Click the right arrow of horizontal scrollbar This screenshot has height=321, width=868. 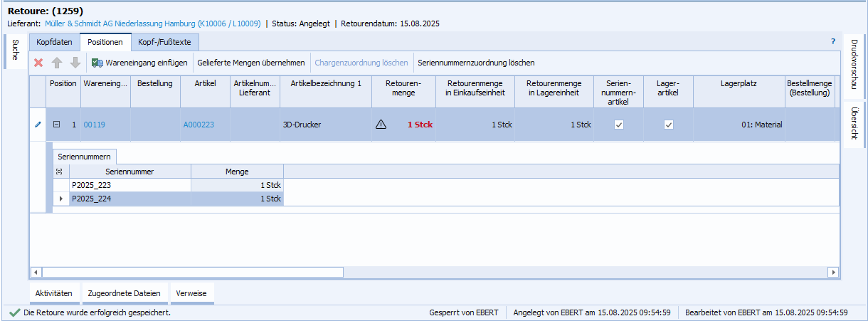click(x=832, y=272)
